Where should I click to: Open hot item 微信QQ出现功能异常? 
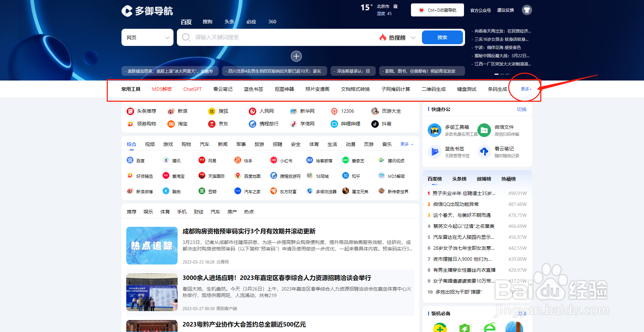coord(456,204)
